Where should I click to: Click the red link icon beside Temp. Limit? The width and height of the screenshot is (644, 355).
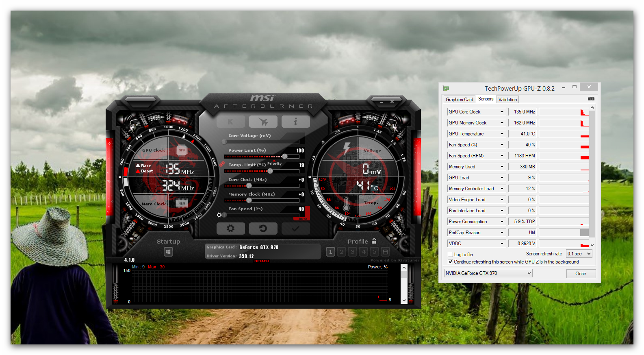(222, 164)
